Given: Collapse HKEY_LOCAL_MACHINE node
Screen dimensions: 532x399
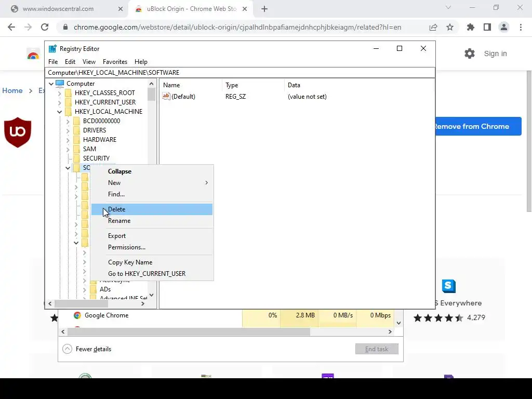Looking at the screenshot, I should click(60, 112).
